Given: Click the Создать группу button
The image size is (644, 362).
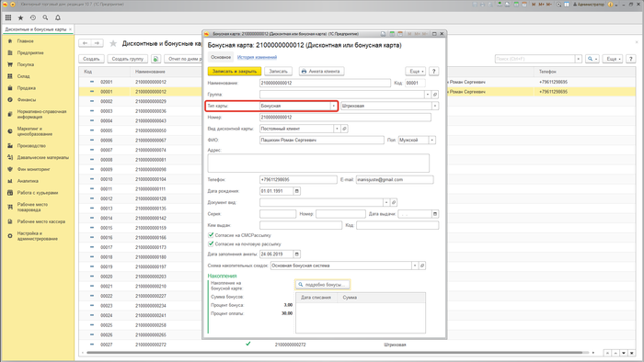Looking at the screenshot, I should tap(128, 59).
